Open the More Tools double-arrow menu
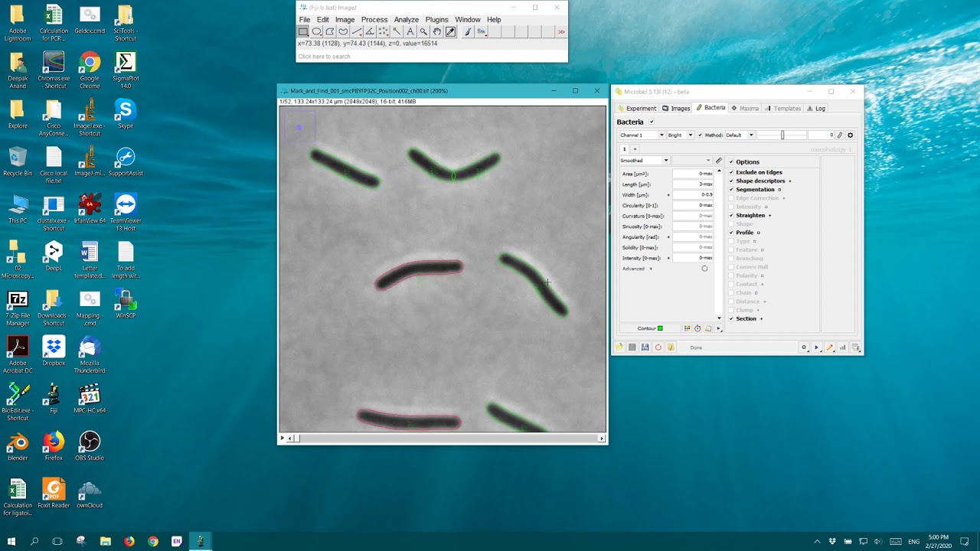980x551 pixels. [x=561, y=31]
